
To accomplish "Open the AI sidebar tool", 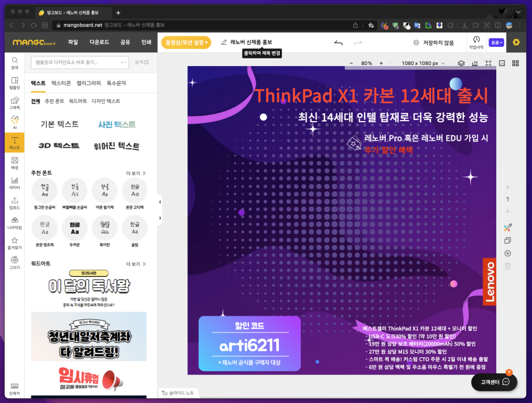I will click(14, 123).
